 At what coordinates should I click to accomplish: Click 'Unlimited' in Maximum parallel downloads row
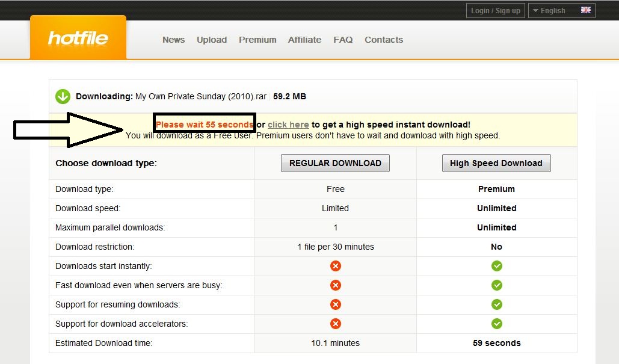click(x=497, y=227)
